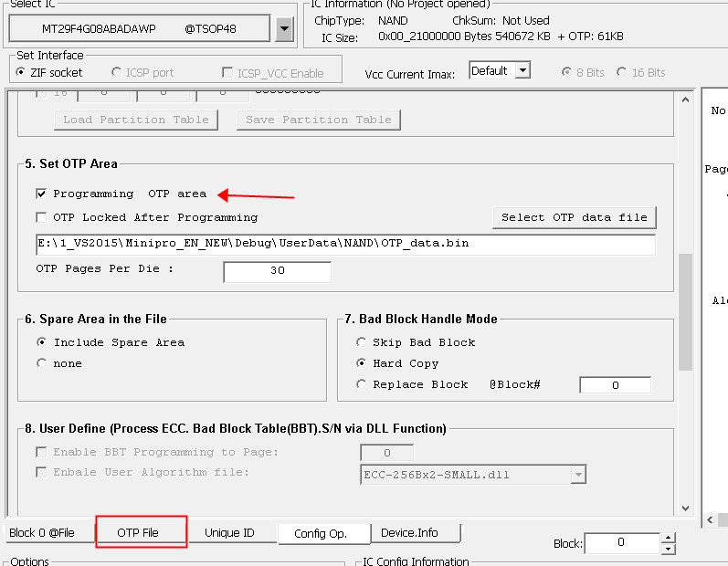
Task: Click the Replace Block number field
Action: click(x=615, y=385)
